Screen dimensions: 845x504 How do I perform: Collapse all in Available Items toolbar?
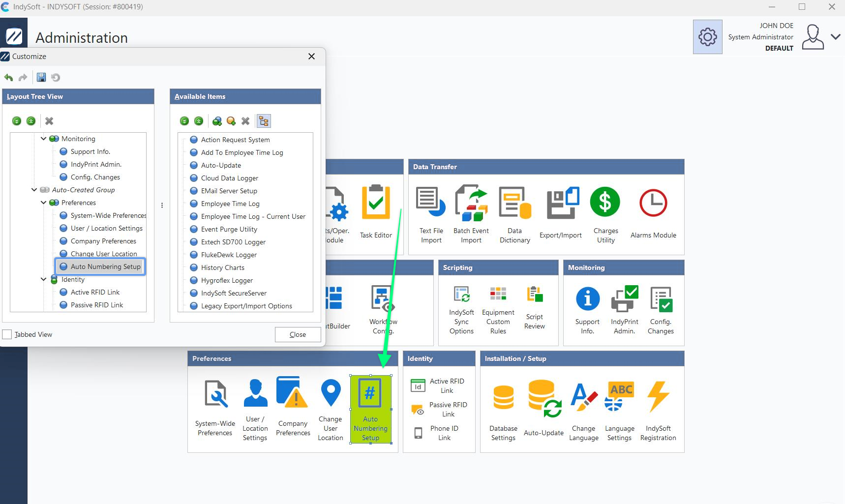pyautogui.click(x=199, y=121)
